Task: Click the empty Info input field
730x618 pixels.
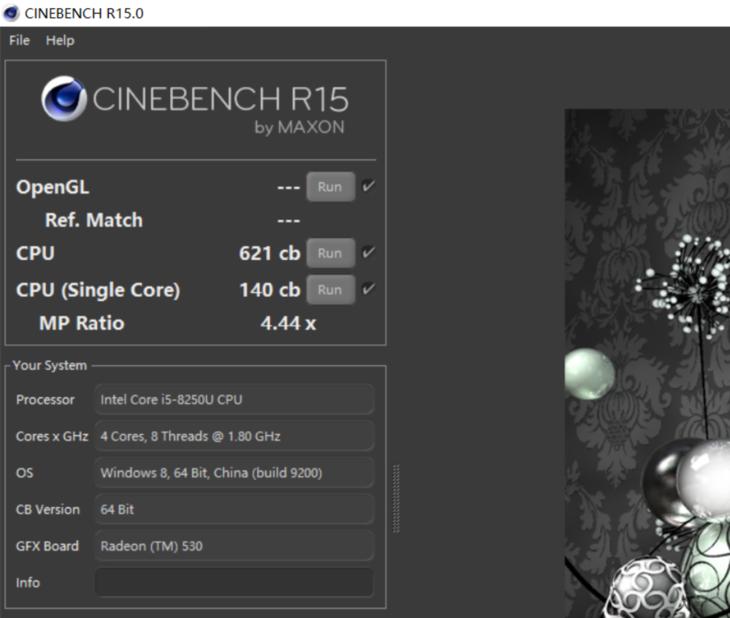Action: point(234,582)
